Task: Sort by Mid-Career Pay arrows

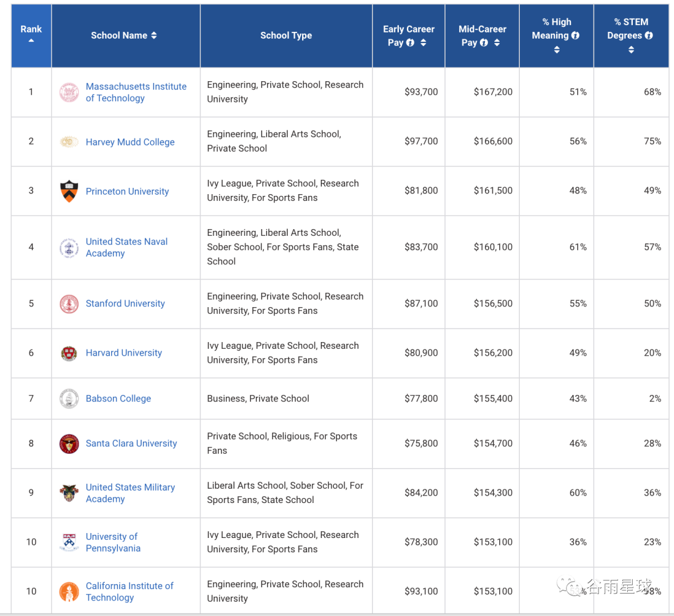Action: point(497,43)
